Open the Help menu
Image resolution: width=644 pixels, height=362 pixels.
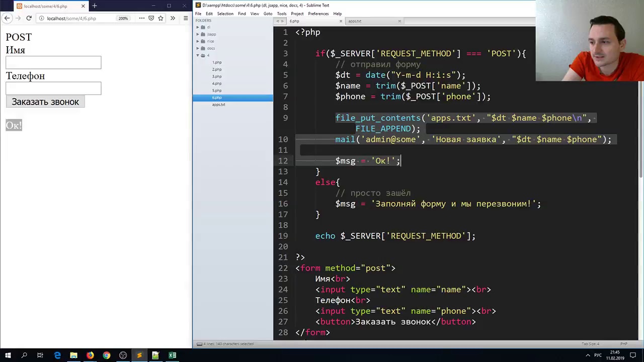coord(338,14)
